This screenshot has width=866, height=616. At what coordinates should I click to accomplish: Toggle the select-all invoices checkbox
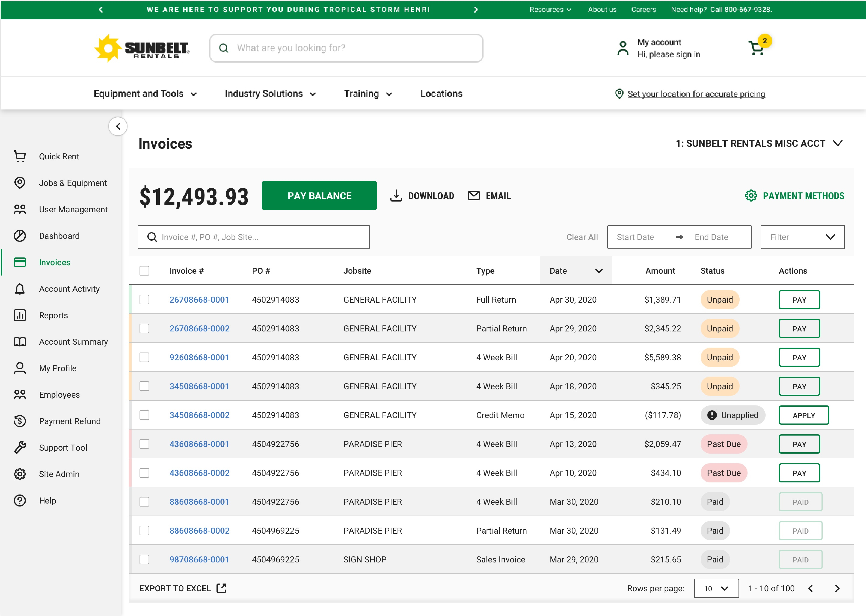point(144,271)
